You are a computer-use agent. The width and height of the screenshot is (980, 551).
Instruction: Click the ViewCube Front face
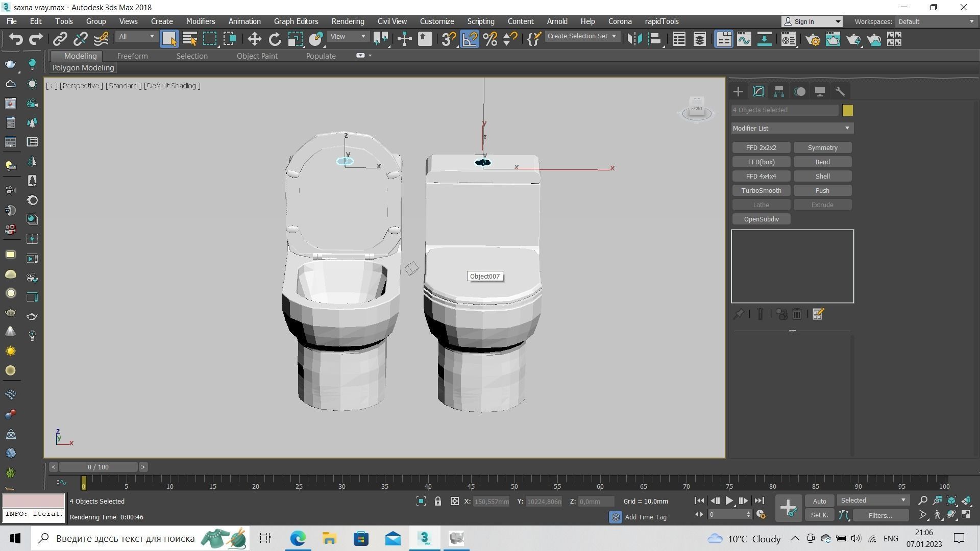click(x=697, y=108)
